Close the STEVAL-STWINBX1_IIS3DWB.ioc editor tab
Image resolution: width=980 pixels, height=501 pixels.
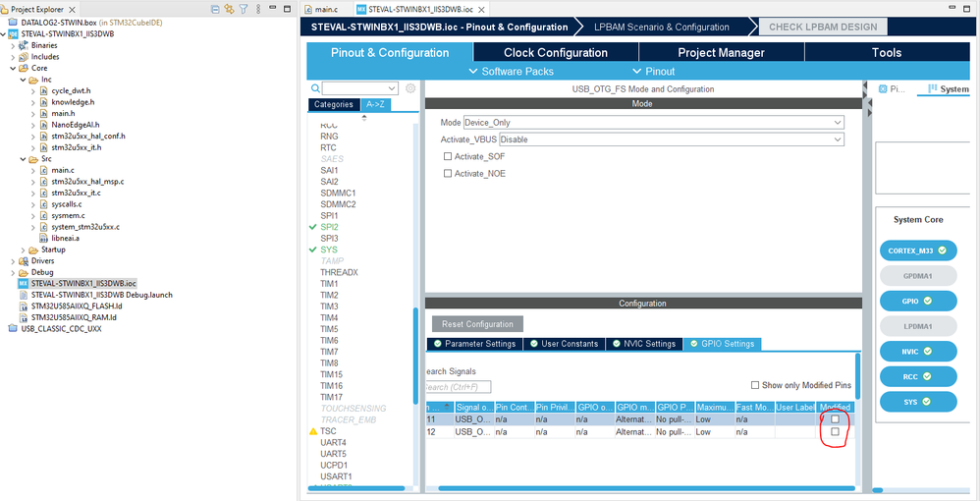pyautogui.click(x=482, y=10)
